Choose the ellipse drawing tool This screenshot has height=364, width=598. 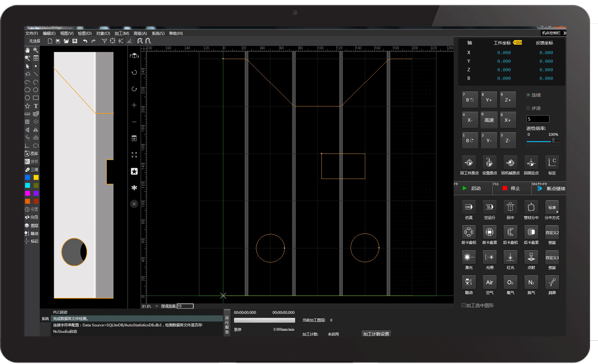coord(28,90)
